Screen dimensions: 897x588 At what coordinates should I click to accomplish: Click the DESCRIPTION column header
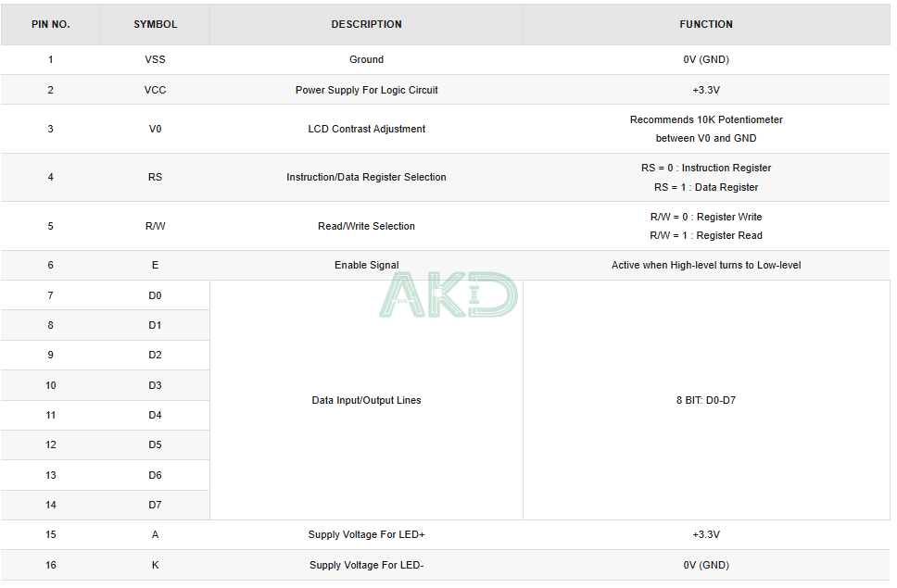[x=367, y=25]
